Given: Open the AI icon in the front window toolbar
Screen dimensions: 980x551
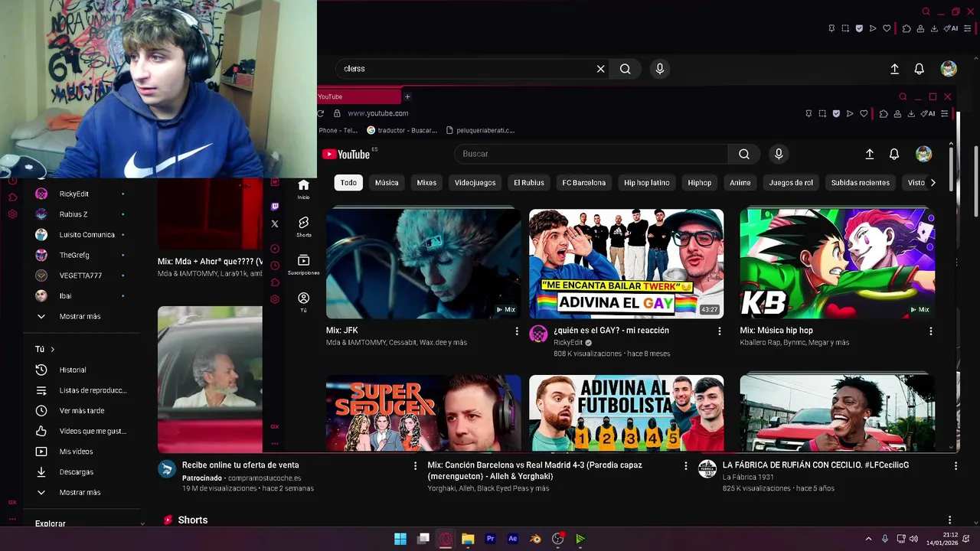Looking at the screenshot, I should tap(928, 113).
